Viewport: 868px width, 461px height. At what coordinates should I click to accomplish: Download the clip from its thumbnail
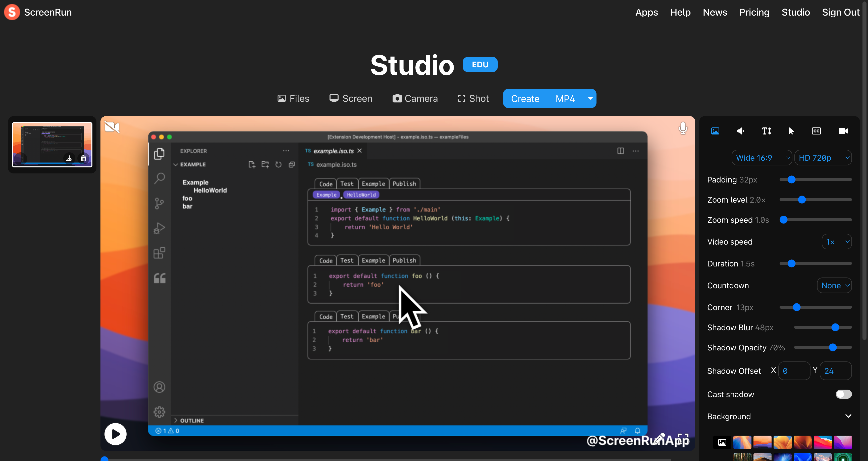point(69,158)
